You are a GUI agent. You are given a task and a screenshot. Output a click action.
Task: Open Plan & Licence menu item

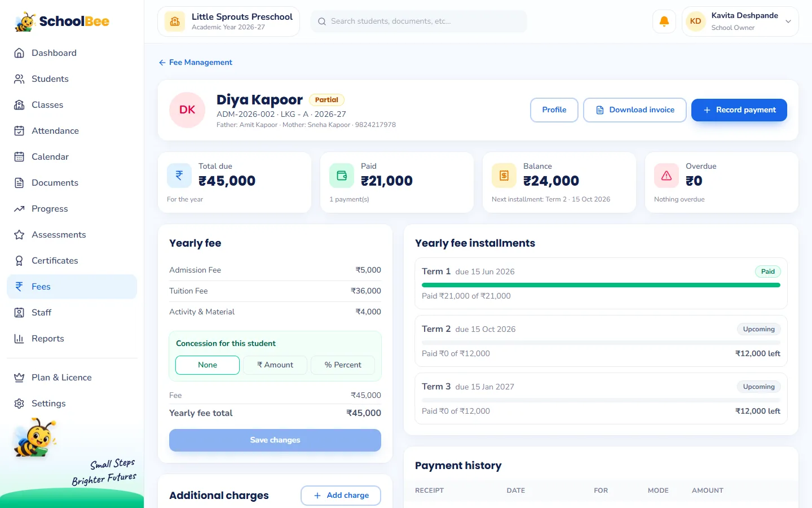[x=72, y=378]
